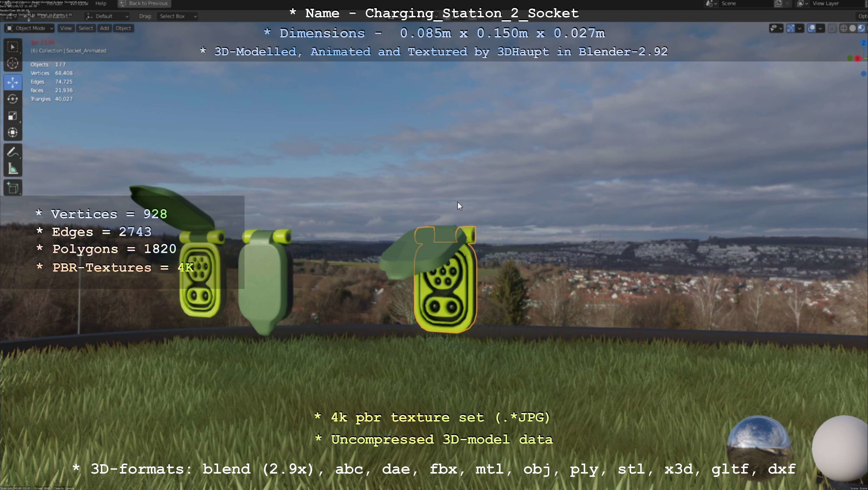Viewport: 868px width, 490px height.
Task: Open the scene browse dropdown icon
Action: tap(711, 3)
